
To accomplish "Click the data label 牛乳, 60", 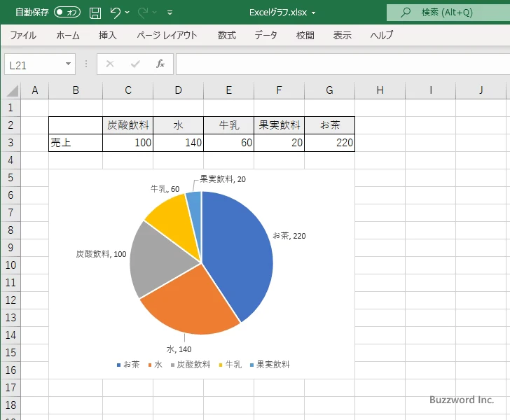I will (x=165, y=189).
